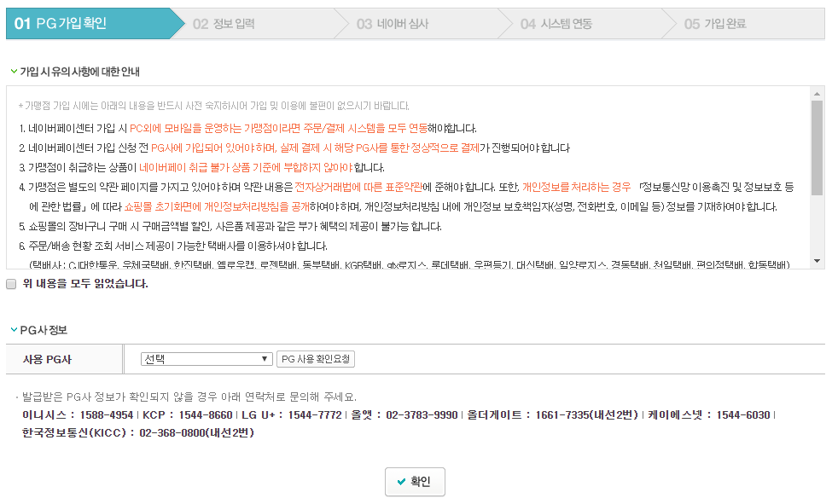Click the '발급받은 PG사 정보가 확인되지 않을 경우' note

click(x=189, y=397)
